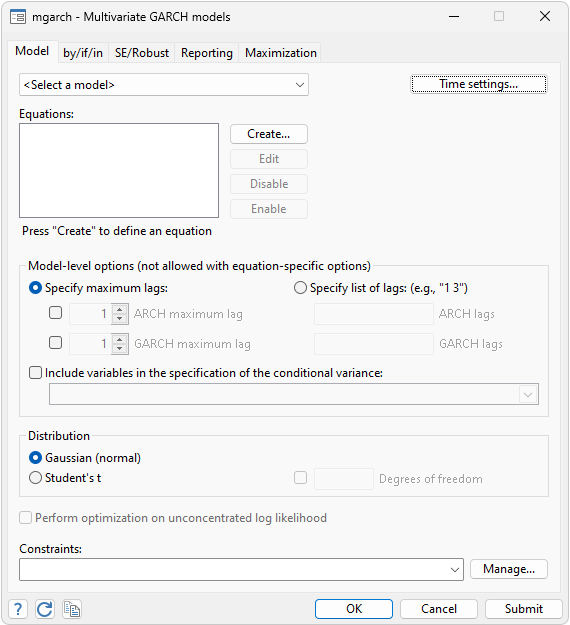Choose Student's t distribution
Image resolution: width=570 pixels, height=625 pixels.
(35, 477)
